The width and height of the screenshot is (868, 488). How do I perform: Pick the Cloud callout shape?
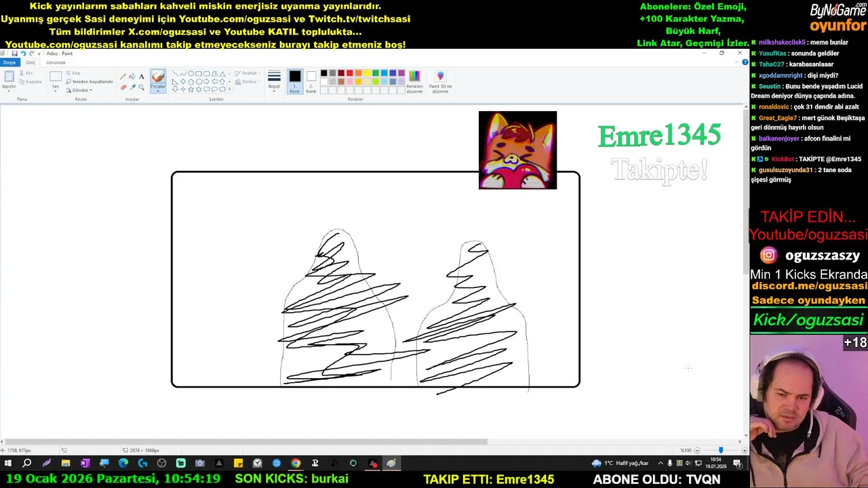pos(222,89)
